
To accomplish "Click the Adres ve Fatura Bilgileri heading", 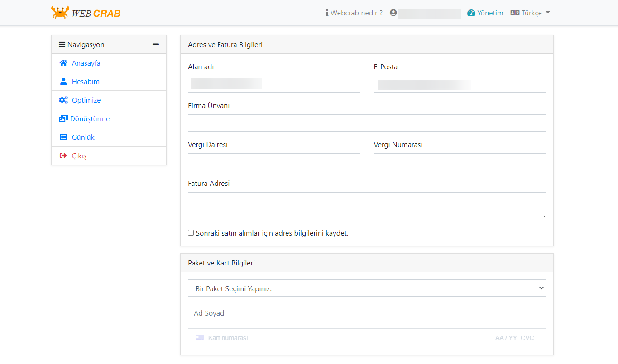I will 225,44.
